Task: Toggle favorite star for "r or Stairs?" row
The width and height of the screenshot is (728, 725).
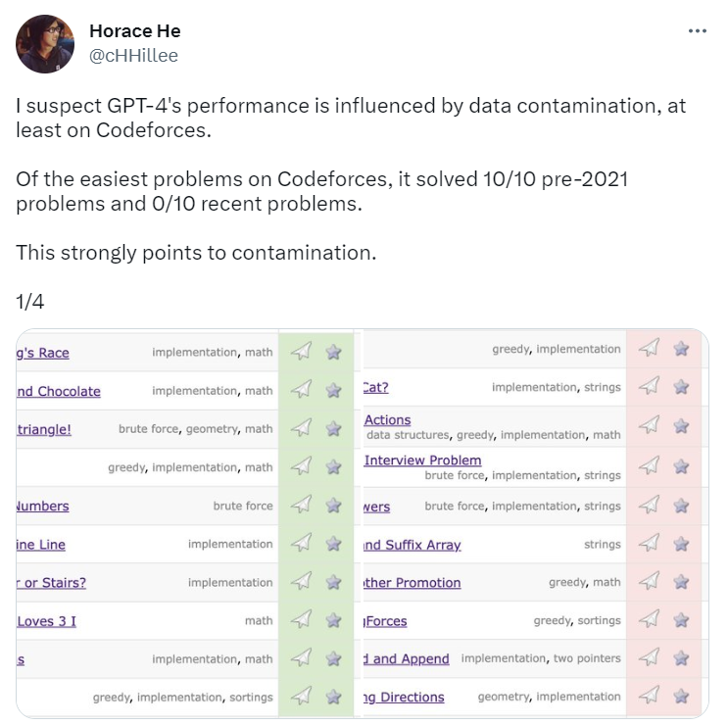Action: click(x=333, y=583)
